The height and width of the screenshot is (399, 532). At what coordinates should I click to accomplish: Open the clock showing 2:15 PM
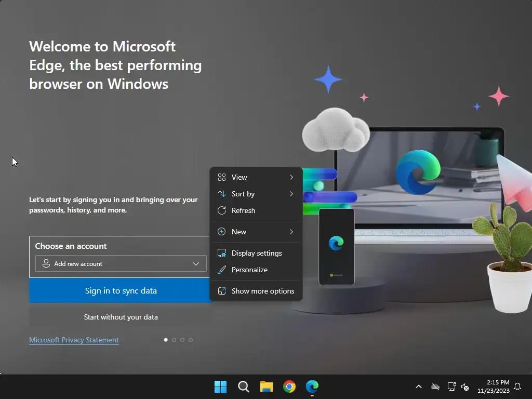click(494, 387)
